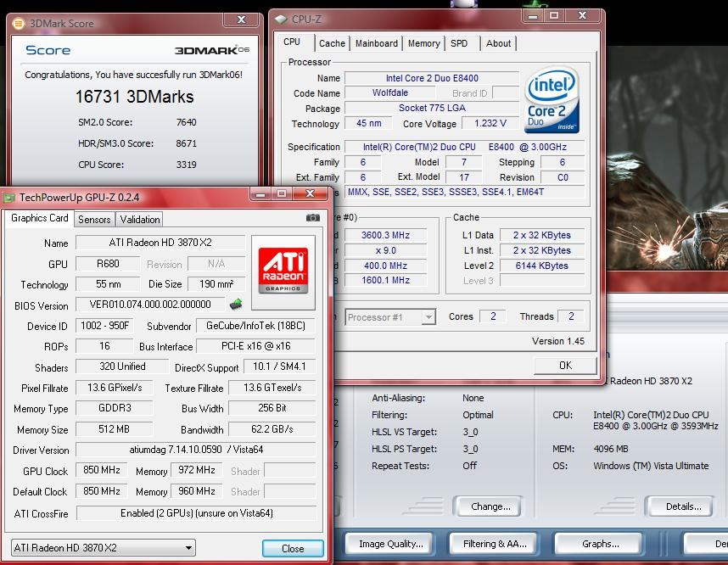Click the Image Quality... button
Screen dimensions: 728x565
[x=391, y=544]
